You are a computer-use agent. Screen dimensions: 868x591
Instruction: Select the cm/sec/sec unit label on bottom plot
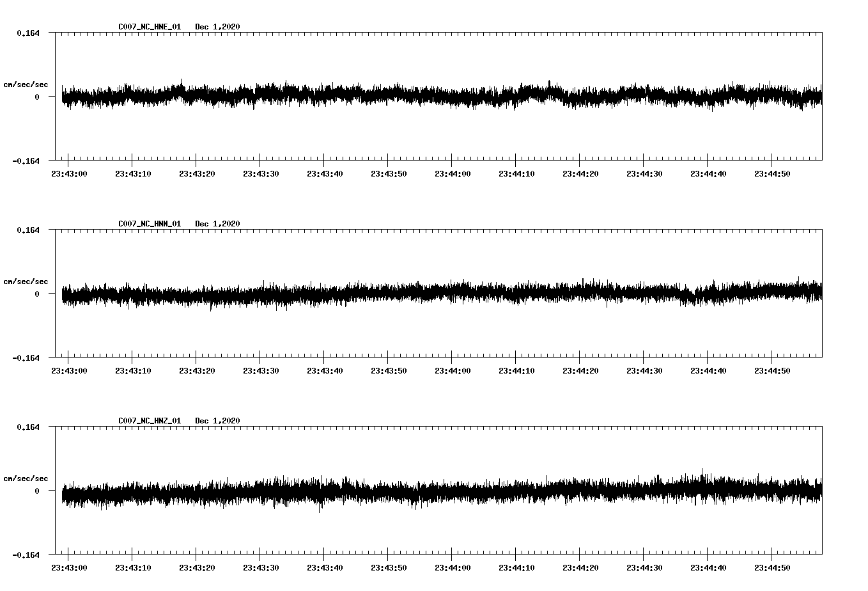(x=27, y=477)
